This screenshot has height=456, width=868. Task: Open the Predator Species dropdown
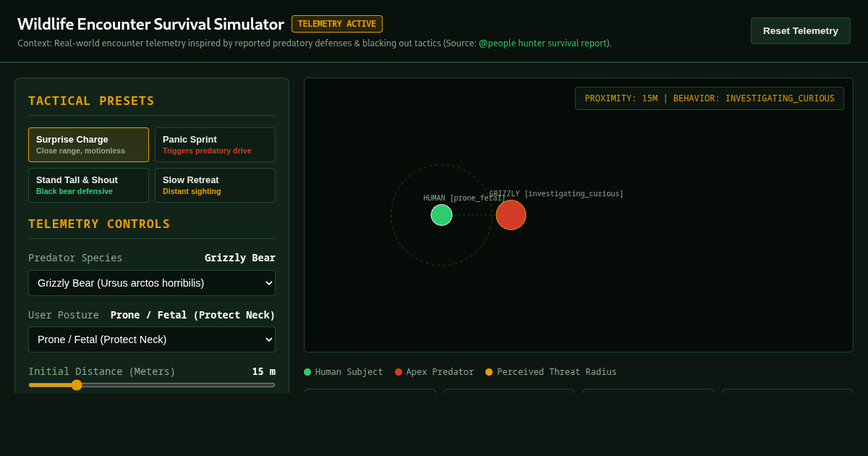point(152,283)
